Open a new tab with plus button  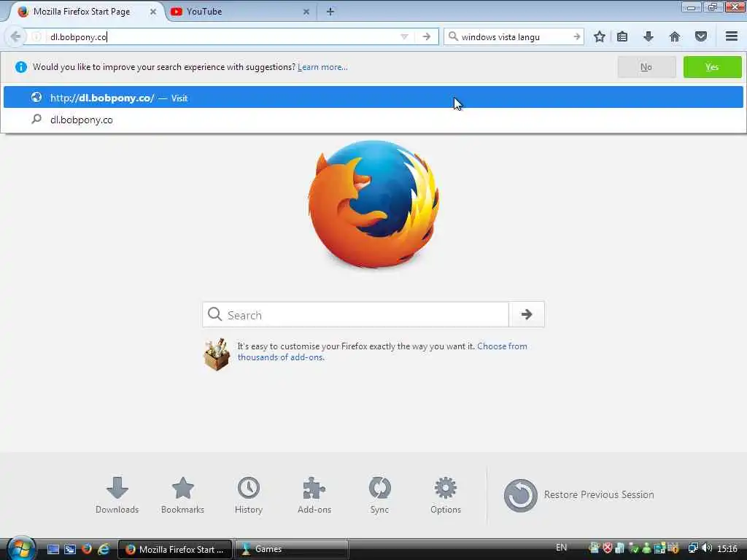pos(330,12)
